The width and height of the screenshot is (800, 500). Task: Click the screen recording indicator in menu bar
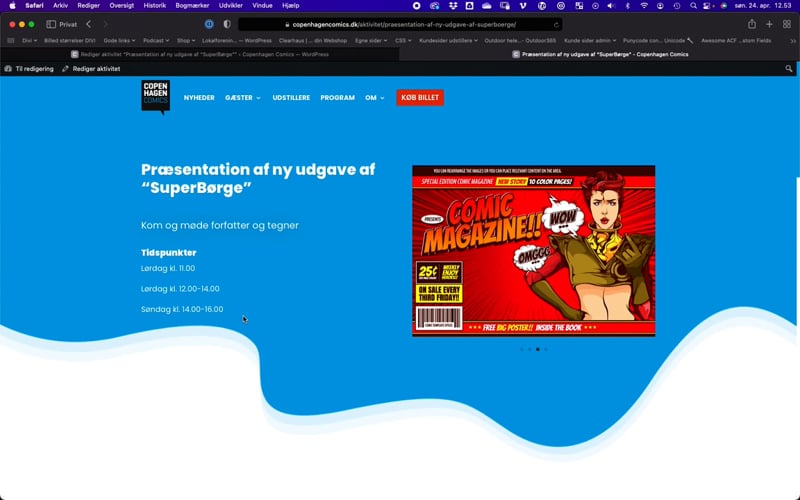coord(417,6)
